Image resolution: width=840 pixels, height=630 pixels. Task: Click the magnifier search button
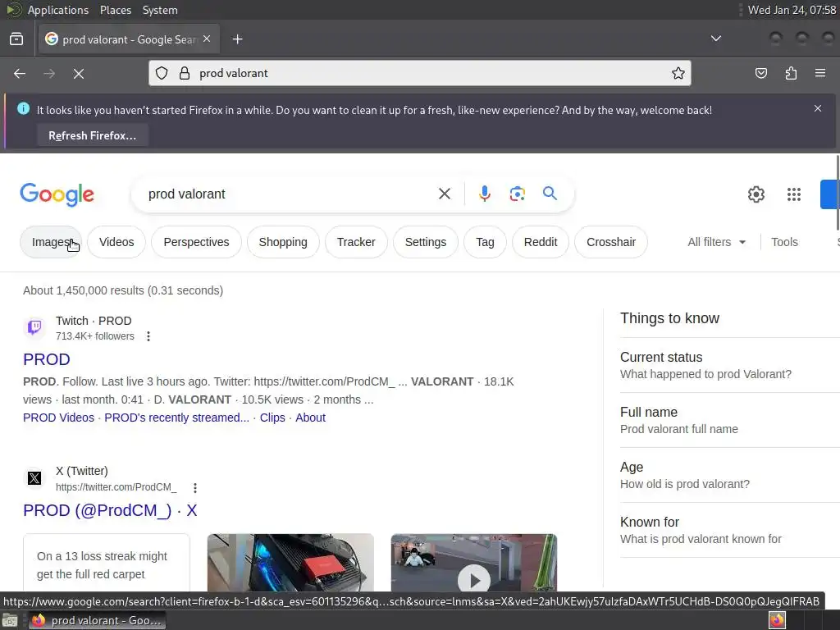[x=550, y=194]
